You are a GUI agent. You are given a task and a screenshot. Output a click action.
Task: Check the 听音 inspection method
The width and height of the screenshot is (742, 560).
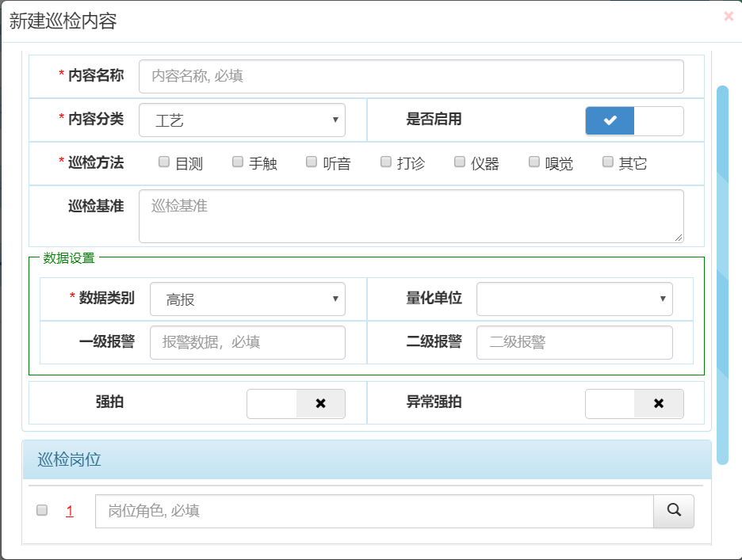pyautogui.click(x=312, y=162)
